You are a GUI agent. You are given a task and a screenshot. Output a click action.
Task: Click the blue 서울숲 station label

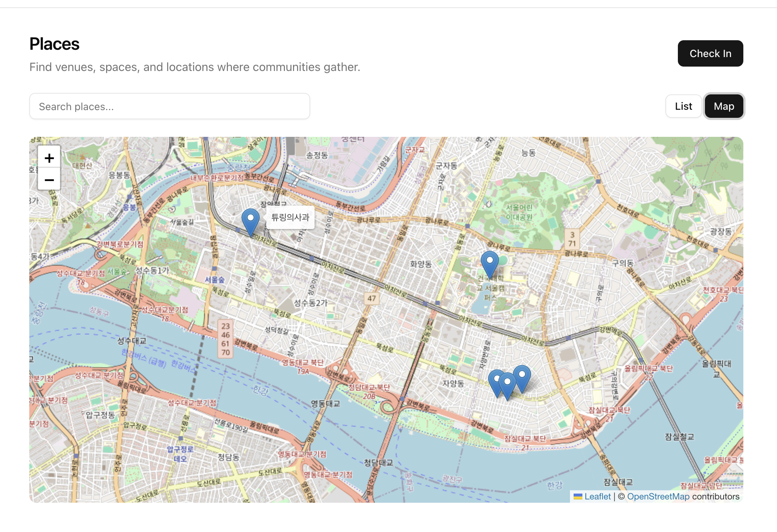pos(215,280)
